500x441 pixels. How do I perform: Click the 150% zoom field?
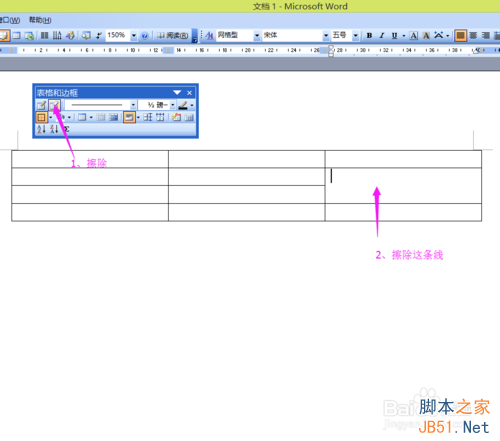[118, 35]
